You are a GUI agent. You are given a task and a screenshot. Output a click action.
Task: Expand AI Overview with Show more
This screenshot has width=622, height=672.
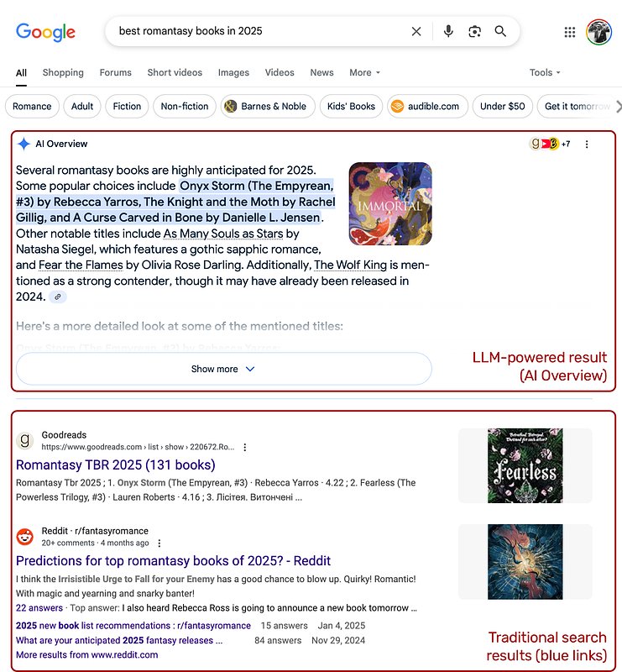[223, 369]
